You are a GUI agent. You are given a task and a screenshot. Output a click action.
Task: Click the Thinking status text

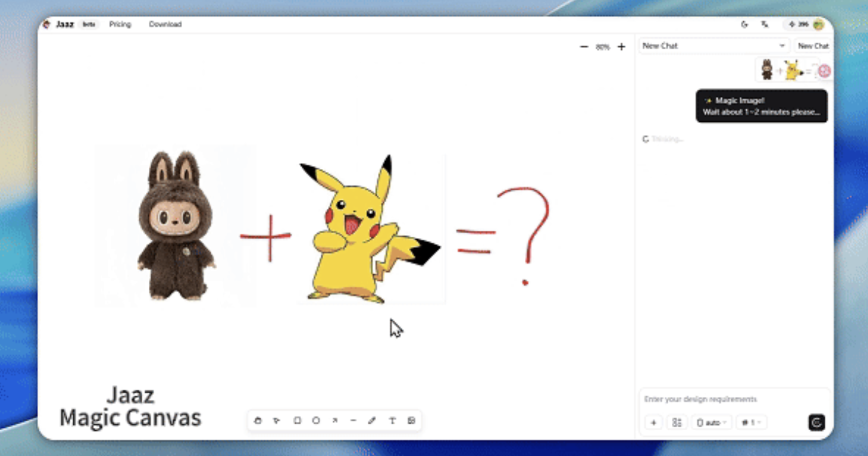[667, 139]
